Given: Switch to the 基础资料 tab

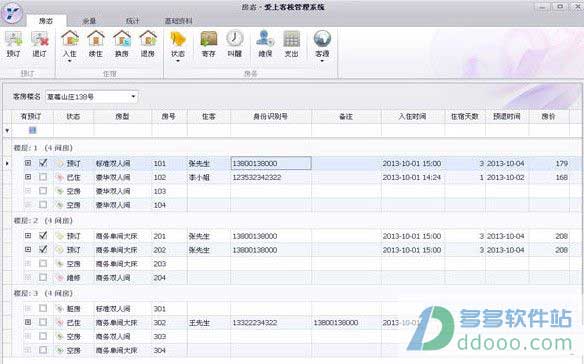Looking at the screenshot, I should [179, 21].
